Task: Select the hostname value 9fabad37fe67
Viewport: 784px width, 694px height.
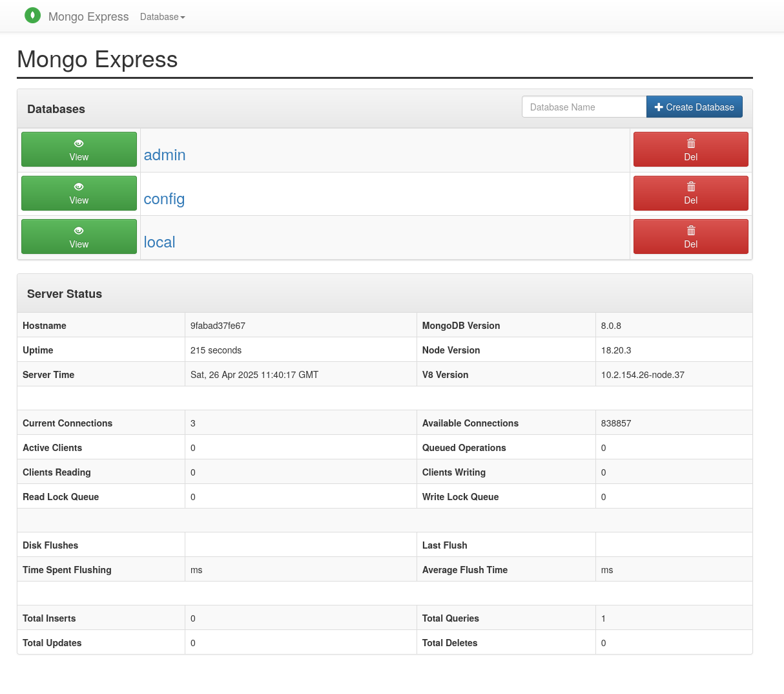Action: pos(218,326)
